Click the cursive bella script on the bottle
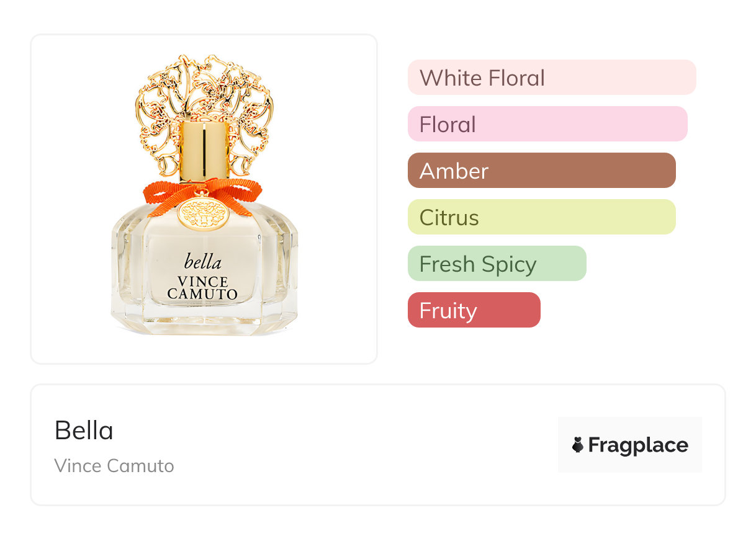 [x=202, y=261]
